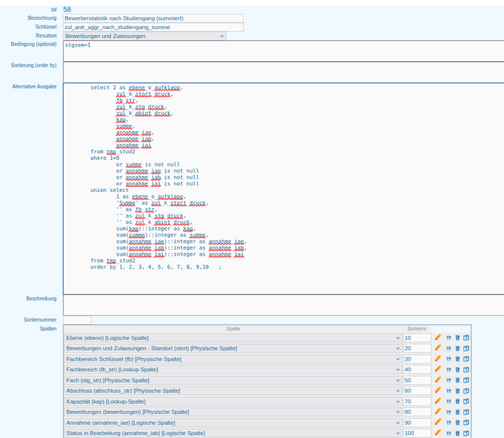Copy the Status in Bearbeitung row
This screenshot has height=438, width=504.
point(466,433)
